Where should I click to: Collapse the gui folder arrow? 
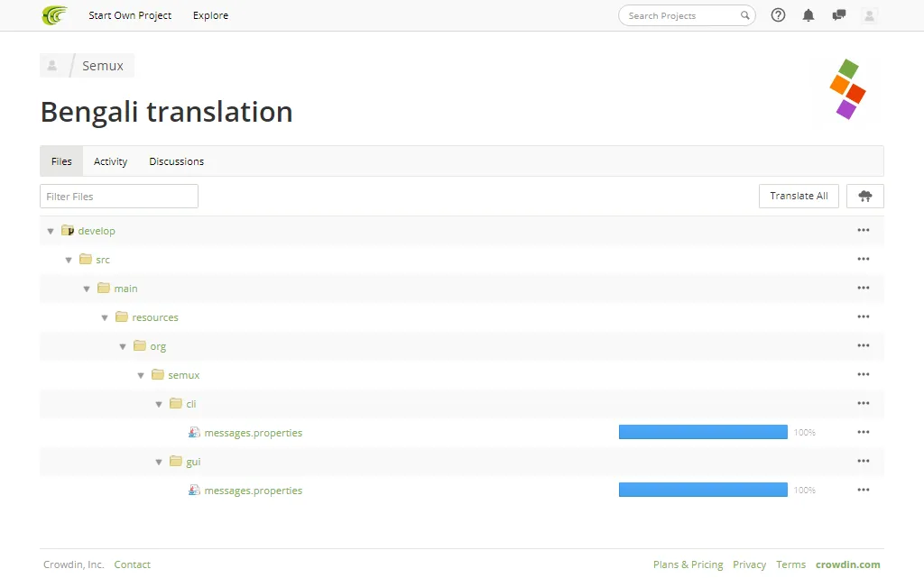pyautogui.click(x=159, y=462)
